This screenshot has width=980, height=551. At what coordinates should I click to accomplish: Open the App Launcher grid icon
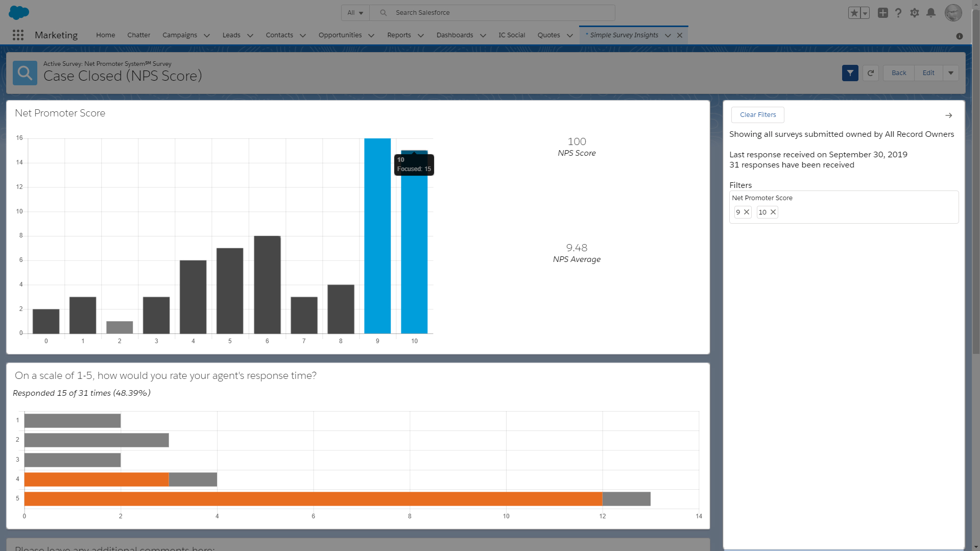[18, 35]
